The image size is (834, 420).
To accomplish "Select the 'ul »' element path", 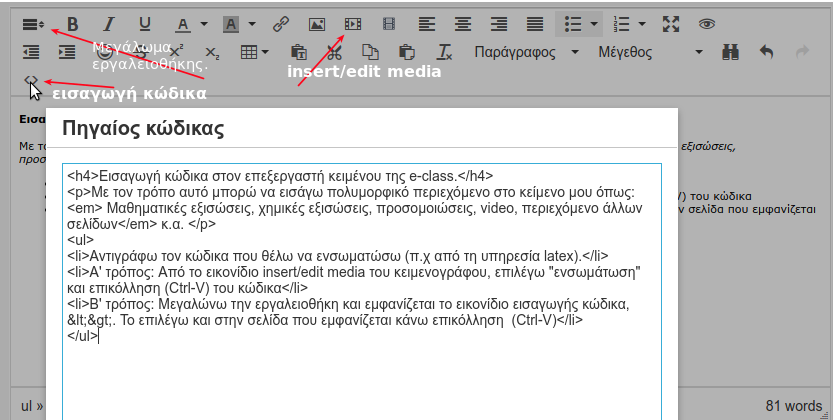I will (x=32, y=407).
